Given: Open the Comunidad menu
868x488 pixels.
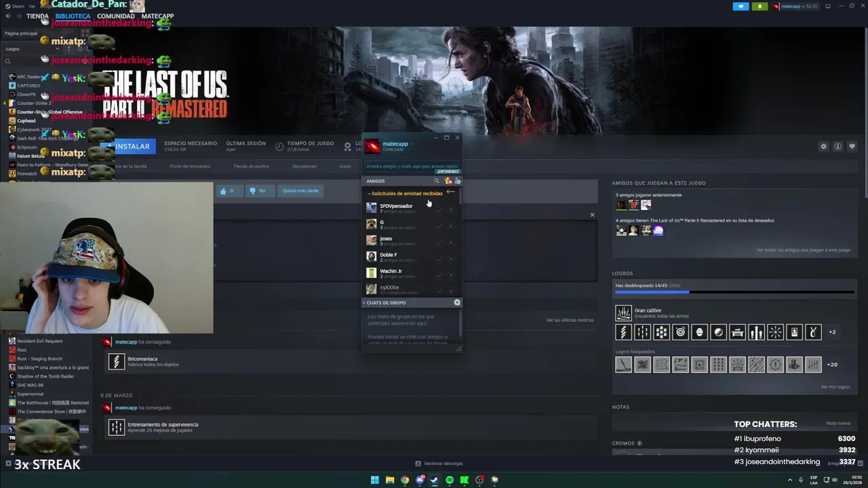Looking at the screenshot, I should click(x=116, y=16).
